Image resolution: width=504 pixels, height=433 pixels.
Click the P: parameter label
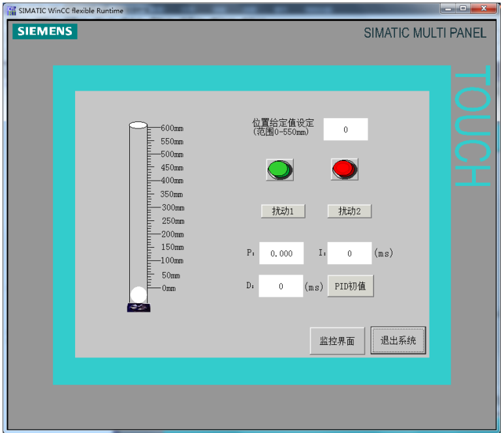coord(251,252)
